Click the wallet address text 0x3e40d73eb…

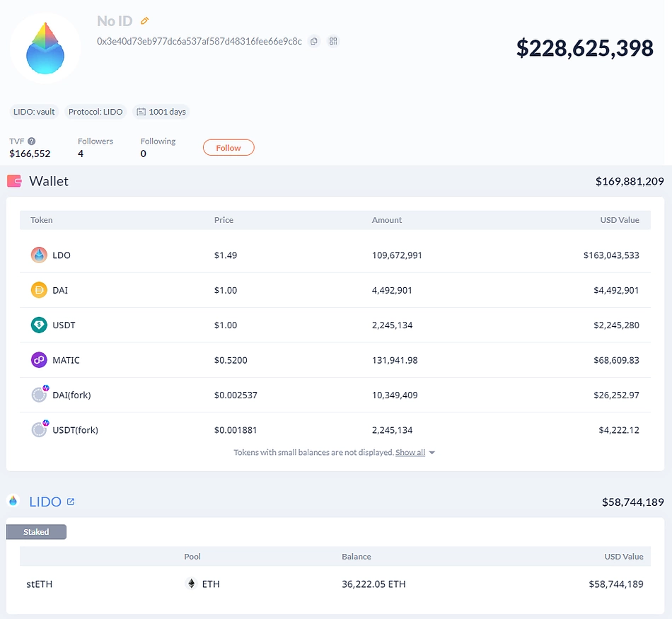coord(199,41)
